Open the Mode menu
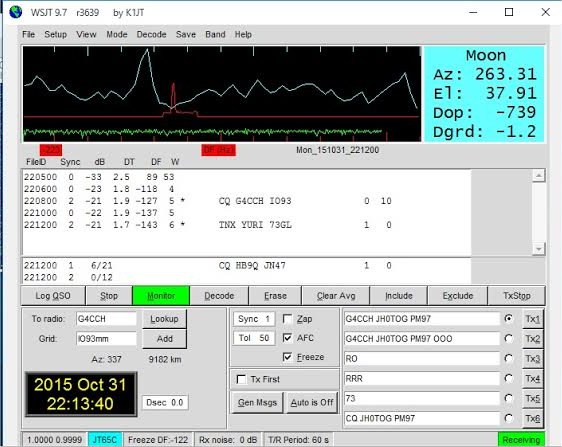 click(117, 34)
